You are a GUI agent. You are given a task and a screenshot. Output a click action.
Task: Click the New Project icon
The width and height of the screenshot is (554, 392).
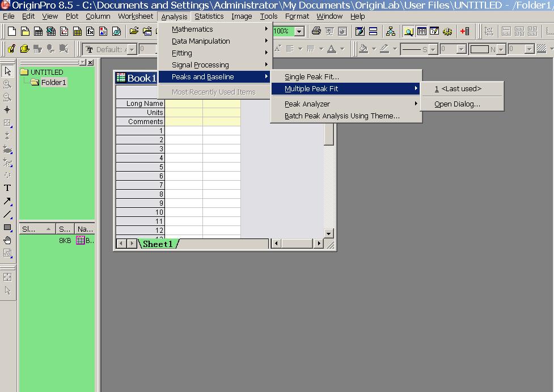coord(12,31)
